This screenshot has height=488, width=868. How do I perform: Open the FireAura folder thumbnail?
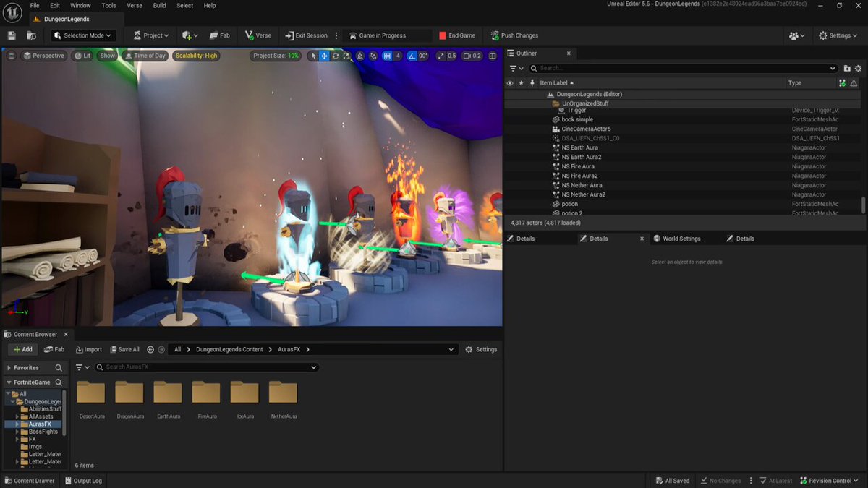click(x=206, y=400)
